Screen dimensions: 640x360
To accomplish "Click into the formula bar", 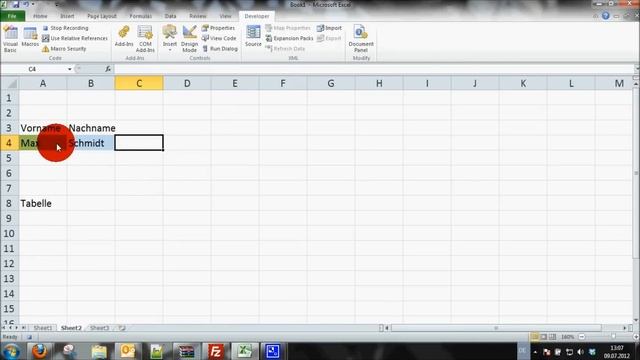I will [373, 69].
